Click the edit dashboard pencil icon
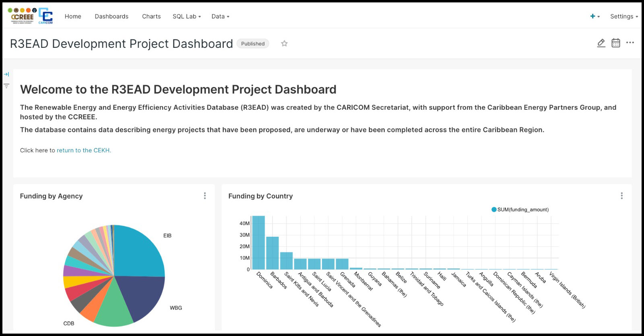Image resolution: width=644 pixels, height=336 pixels. click(601, 43)
